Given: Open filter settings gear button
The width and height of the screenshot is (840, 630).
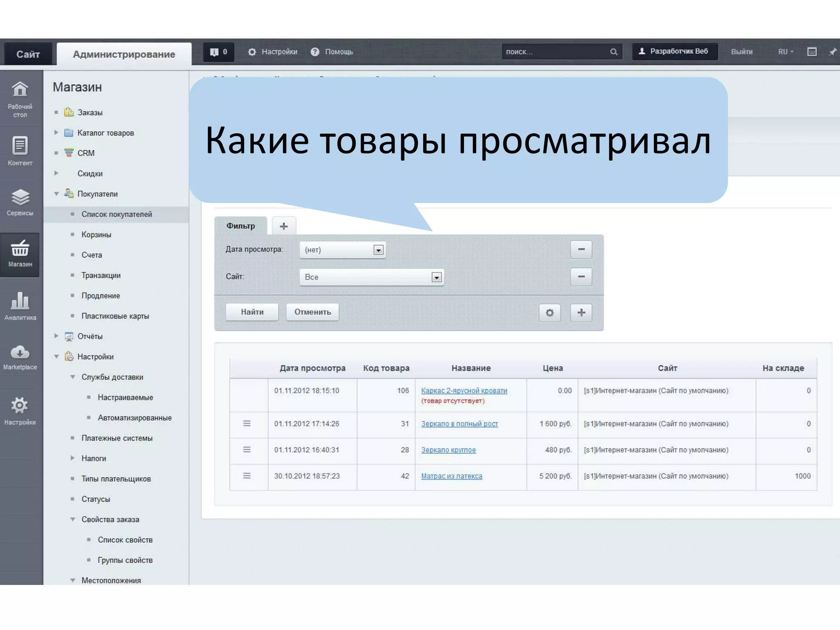Looking at the screenshot, I should tap(550, 313).
